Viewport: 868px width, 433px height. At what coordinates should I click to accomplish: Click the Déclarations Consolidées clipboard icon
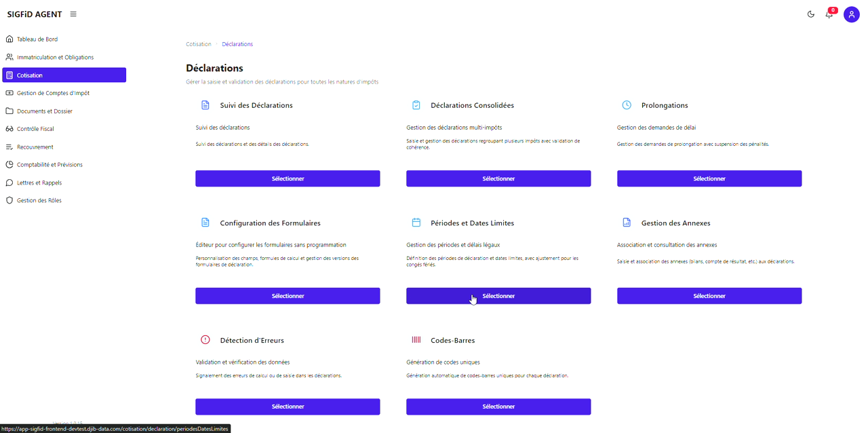pos(416,105)
